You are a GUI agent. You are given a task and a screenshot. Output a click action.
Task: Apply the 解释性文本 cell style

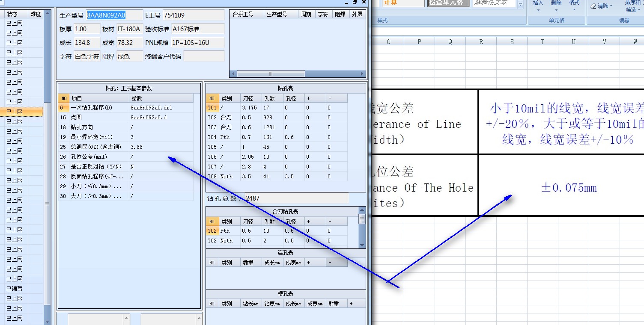pos(494,3)
